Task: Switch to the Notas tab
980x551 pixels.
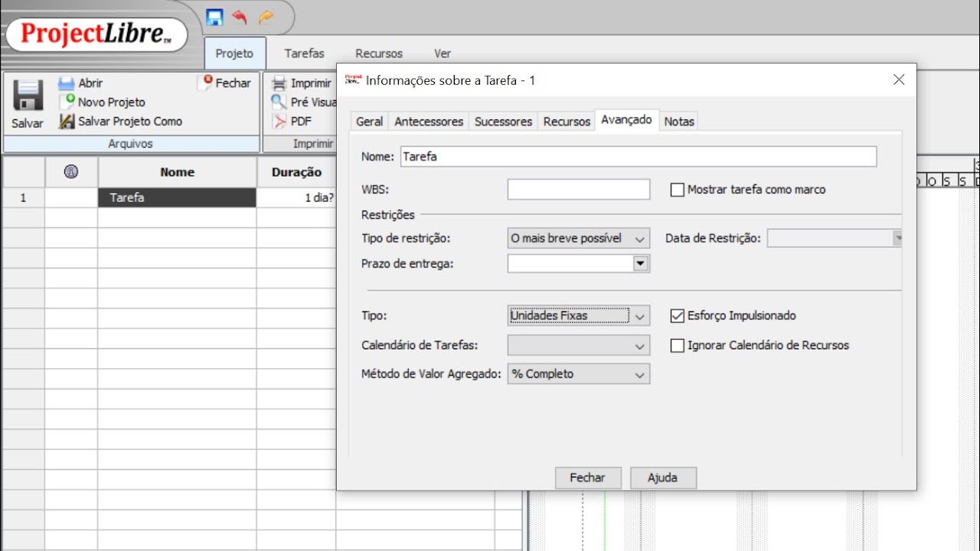Action: point(679,122)
